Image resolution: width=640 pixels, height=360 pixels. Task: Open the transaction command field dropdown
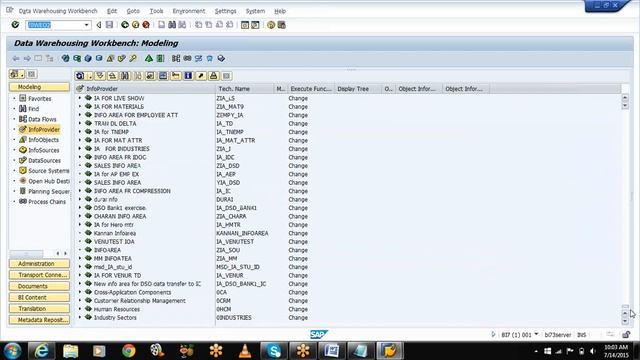[x=87, y=25]
